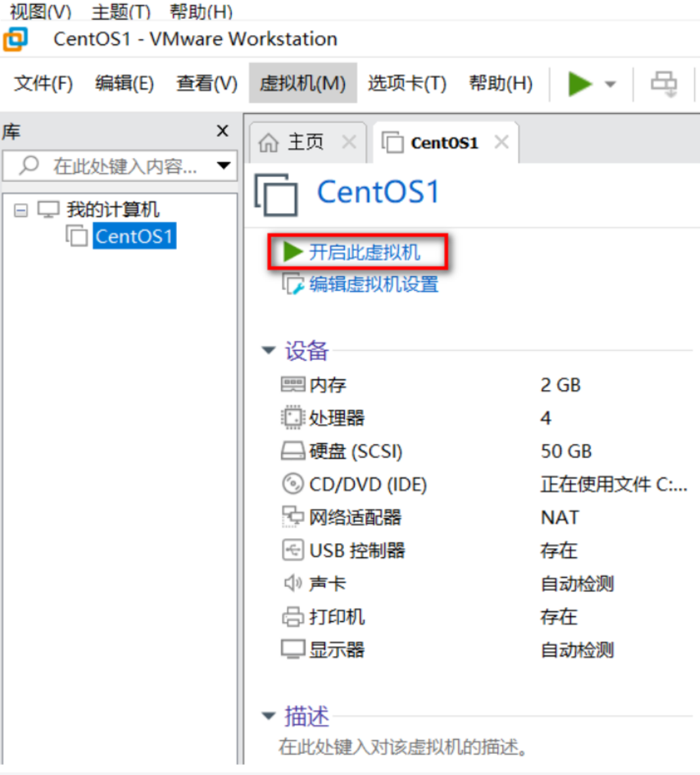Click the magnifier icon in library search
700x775 pixels.
29,166
